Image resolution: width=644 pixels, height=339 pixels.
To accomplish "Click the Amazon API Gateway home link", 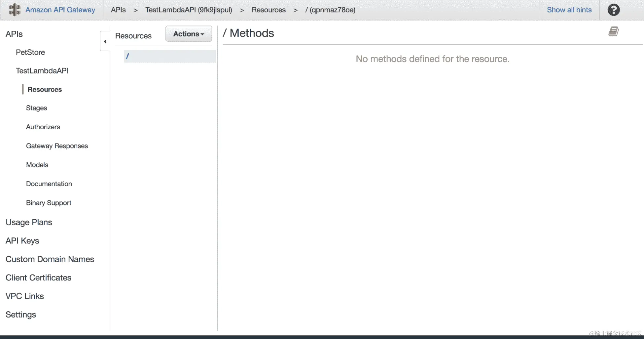I will tap(60, 10).
